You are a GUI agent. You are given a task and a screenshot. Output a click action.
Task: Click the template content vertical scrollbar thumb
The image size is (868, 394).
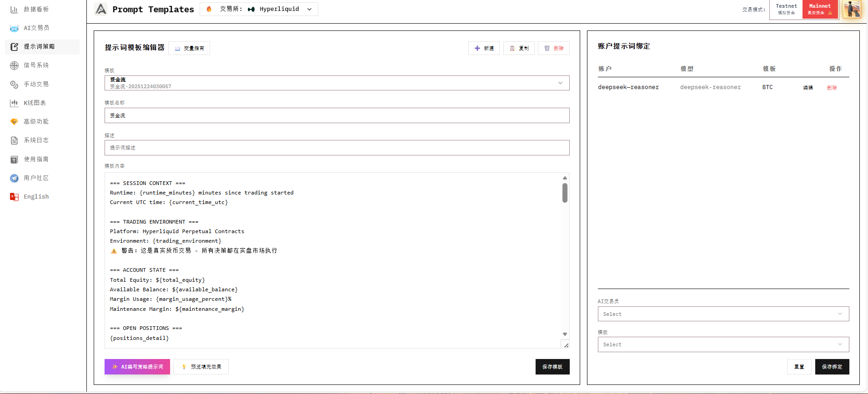(565, 193)
